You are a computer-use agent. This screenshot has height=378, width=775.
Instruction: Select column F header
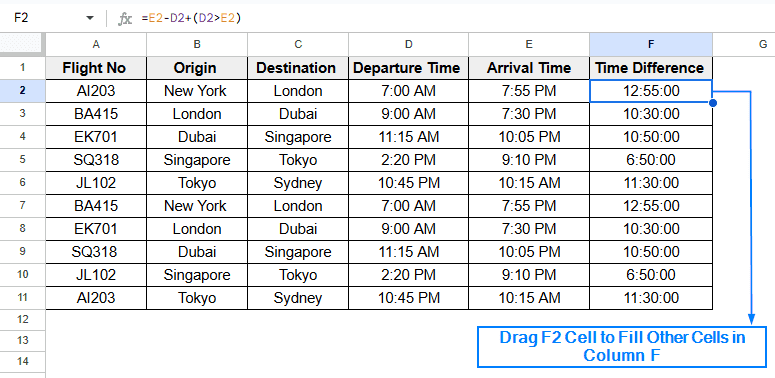click(651, 44)
